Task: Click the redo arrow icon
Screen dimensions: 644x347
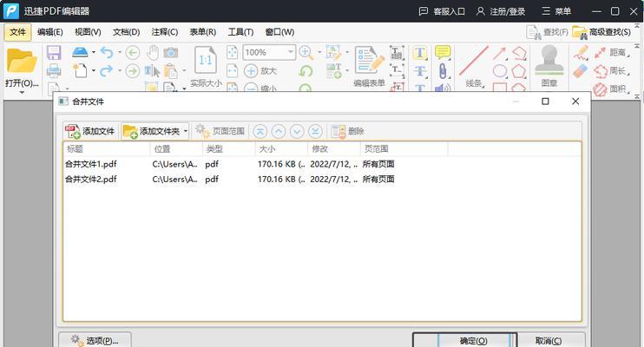Action: [x=107, y=70]
